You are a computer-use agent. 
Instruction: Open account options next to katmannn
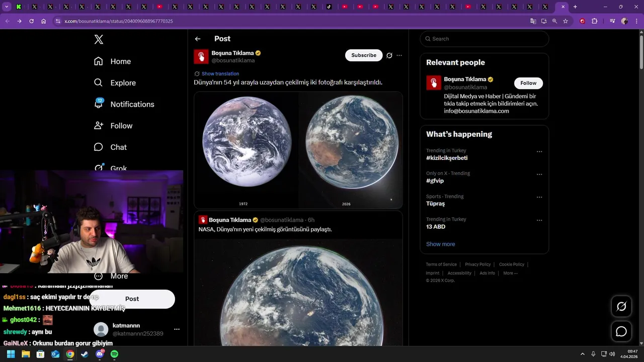(x=177, y=329)
